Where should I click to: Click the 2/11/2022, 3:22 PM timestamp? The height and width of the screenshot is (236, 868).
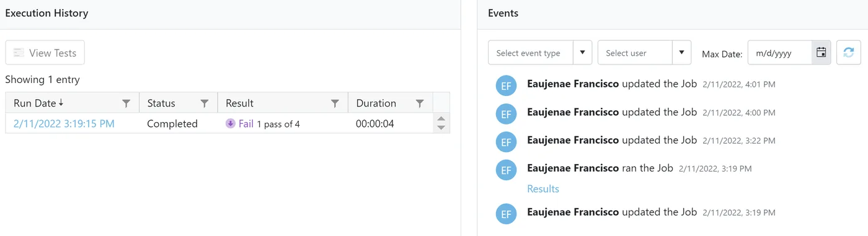click(739, 141)
